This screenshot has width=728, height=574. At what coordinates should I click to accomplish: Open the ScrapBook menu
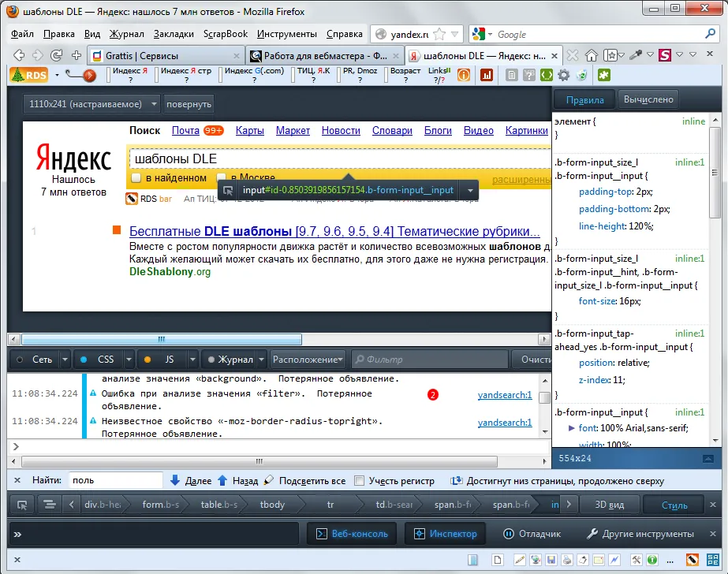[x=225, y=34]
